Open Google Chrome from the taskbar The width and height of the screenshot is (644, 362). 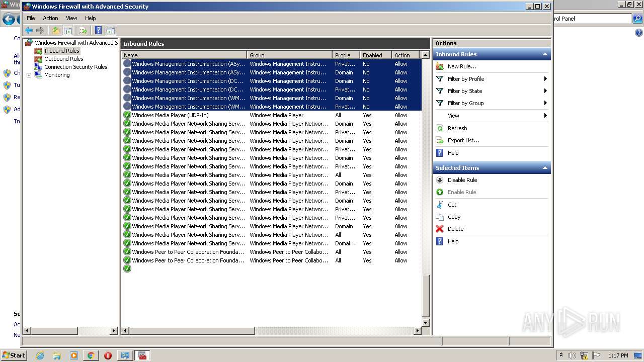point(91,355)
